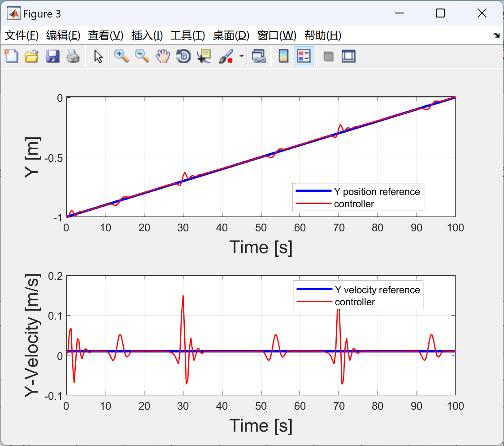Screen dimensions: 504x446
Task: Click the Link Plot icon
Action: tap(259, 56)
